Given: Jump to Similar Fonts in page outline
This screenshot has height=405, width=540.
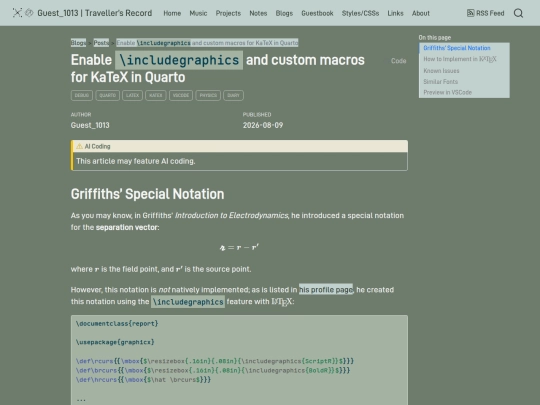Looking at the screenshot, I should click(x=440, y=82).
